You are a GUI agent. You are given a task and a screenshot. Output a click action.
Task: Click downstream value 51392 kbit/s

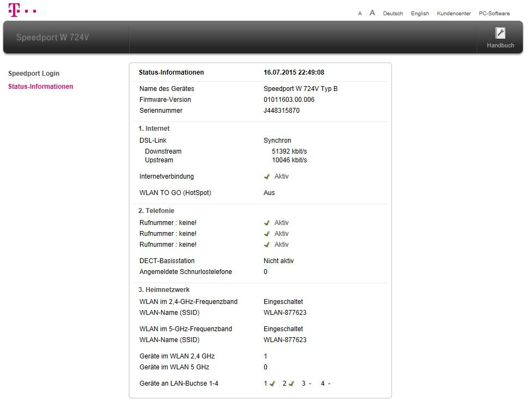point(289,151)
